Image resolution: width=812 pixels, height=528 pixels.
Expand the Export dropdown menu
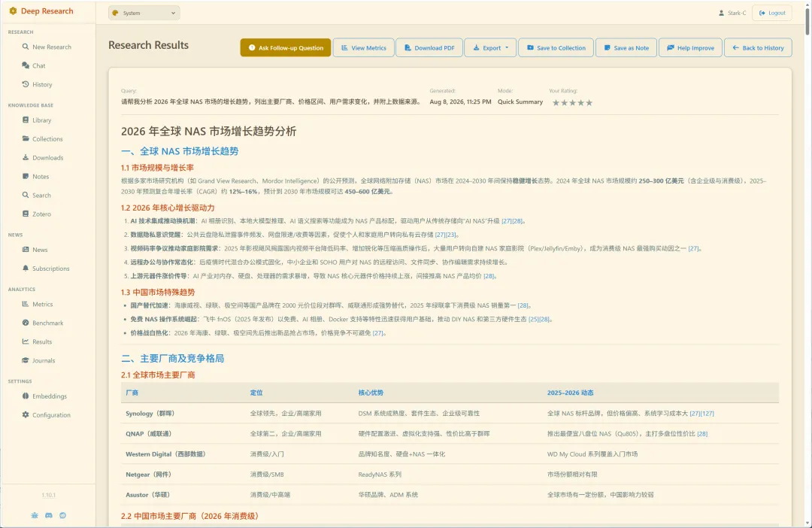pyautogui.click(x=490, y=47)
